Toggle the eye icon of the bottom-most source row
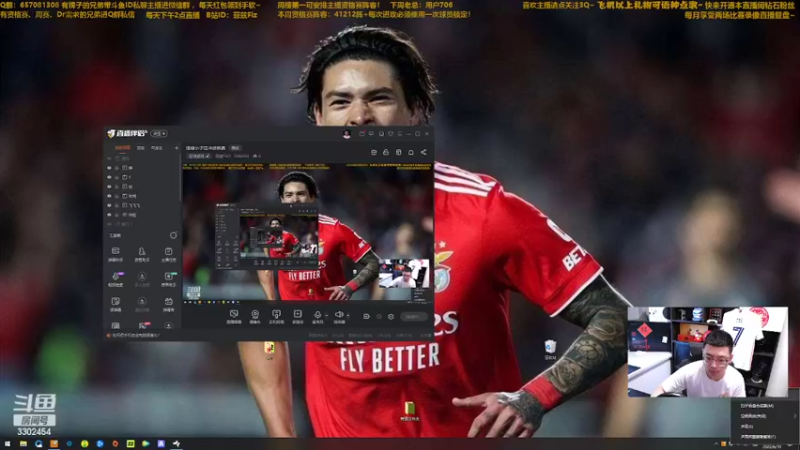The height and width of the screenshot is (450, 800). (109, 224)
